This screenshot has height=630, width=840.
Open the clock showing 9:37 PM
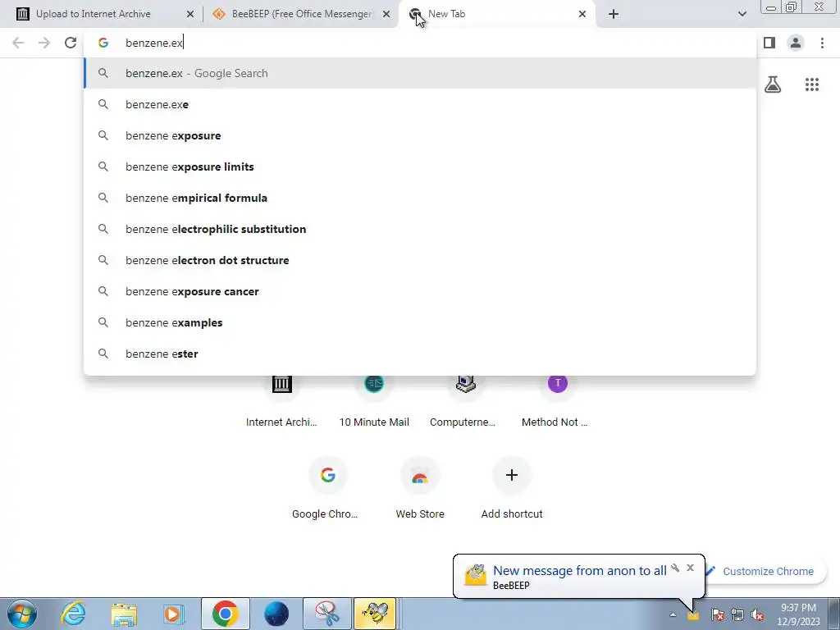click(798, 614)
